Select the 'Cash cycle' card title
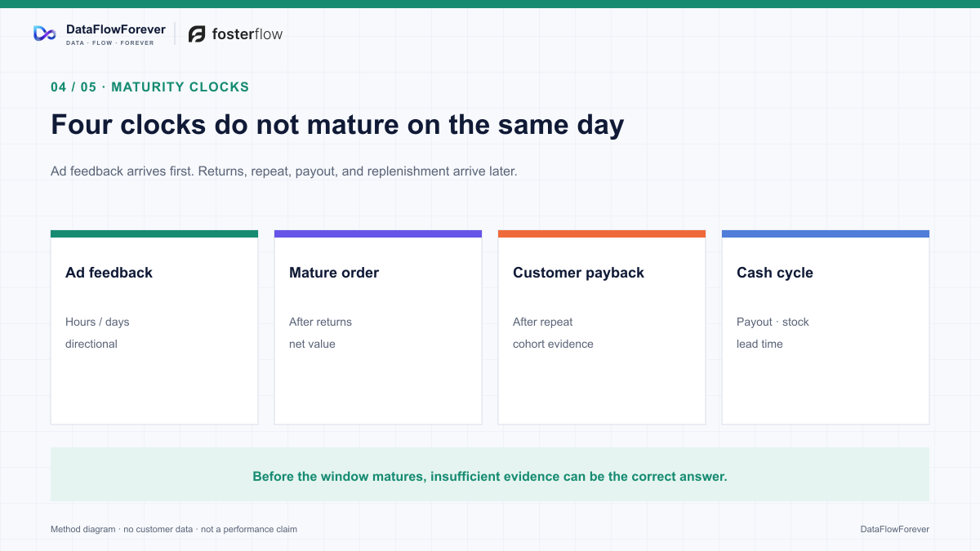Viewport: 980px width, 551px height. click(775, 273)
